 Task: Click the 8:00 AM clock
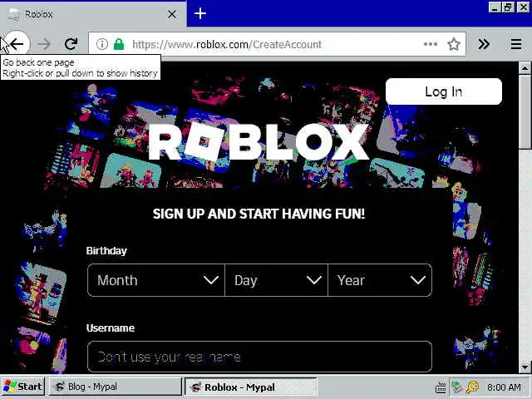point(504,387)
